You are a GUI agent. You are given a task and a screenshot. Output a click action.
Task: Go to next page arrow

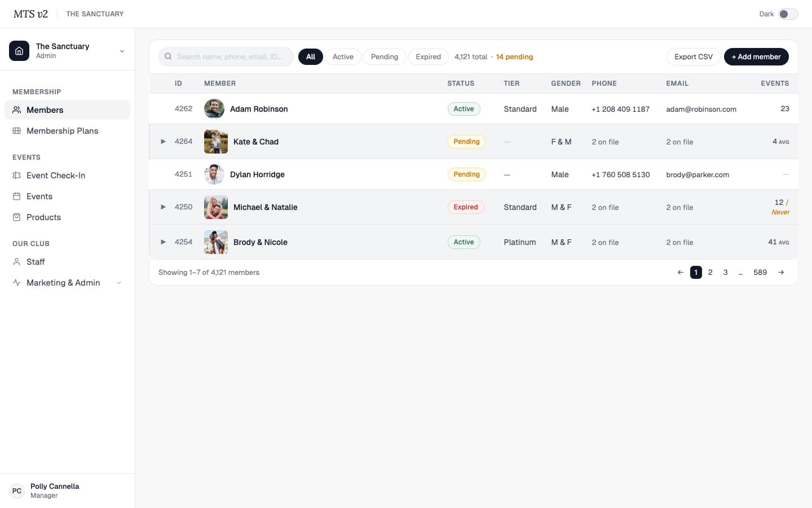[x=781, y=272]
